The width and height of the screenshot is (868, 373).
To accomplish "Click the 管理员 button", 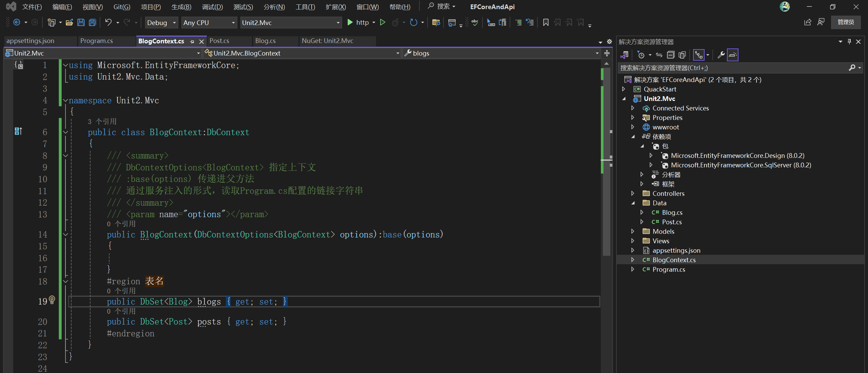I will [845, 22].
